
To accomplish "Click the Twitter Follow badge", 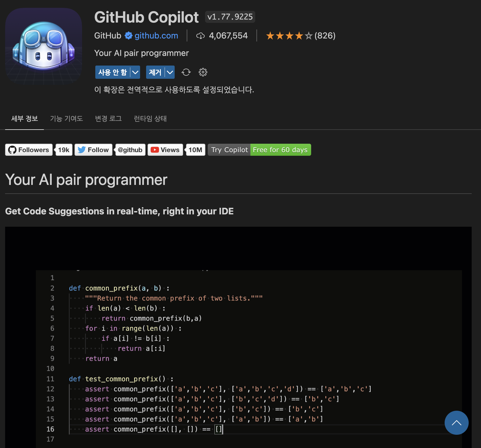I will [x=93, y=150].
